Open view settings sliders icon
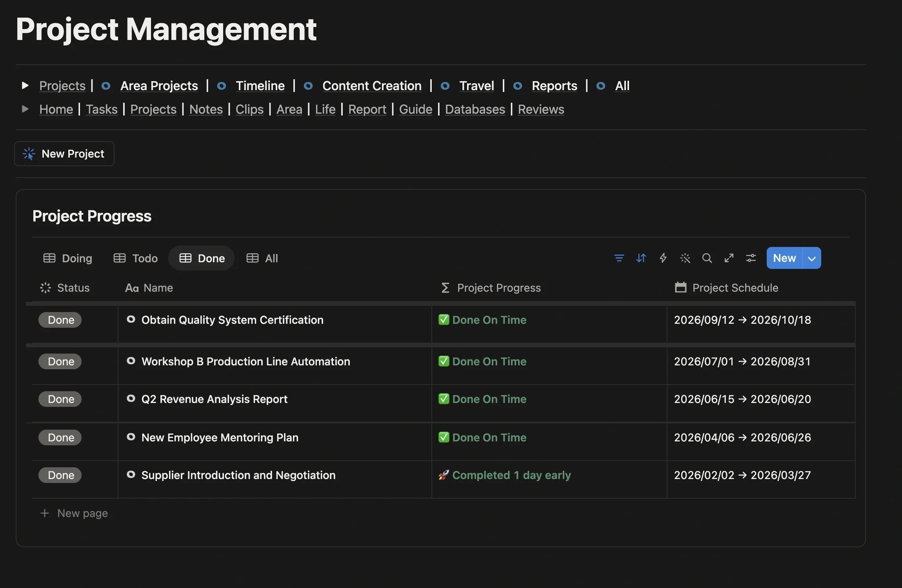This screenshot has width=902, height=588. pos(751,258)
